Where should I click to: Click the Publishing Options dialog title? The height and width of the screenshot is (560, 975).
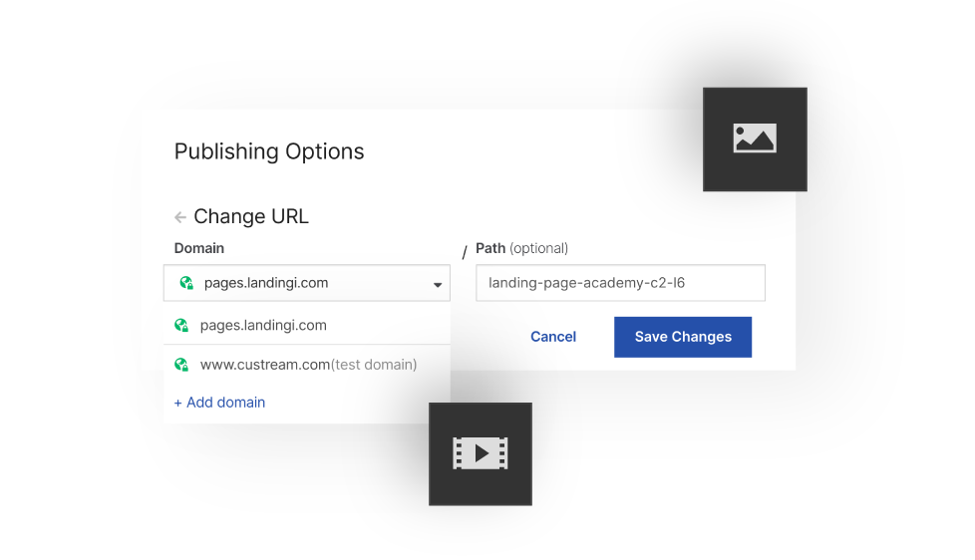[x=269, y=151]
